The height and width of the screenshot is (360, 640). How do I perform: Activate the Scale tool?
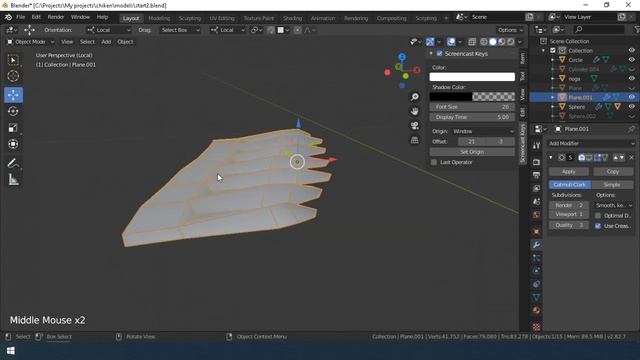[13, 128]
